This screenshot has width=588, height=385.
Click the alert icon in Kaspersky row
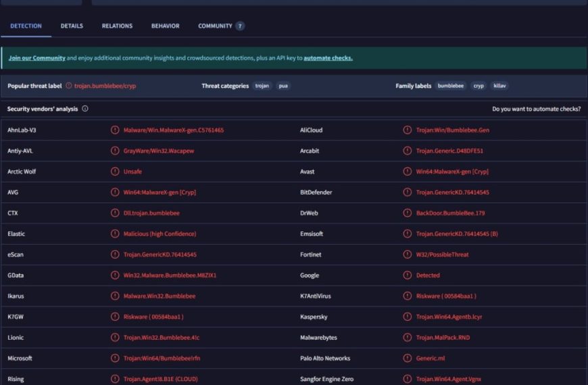click(x=408, y=317)
